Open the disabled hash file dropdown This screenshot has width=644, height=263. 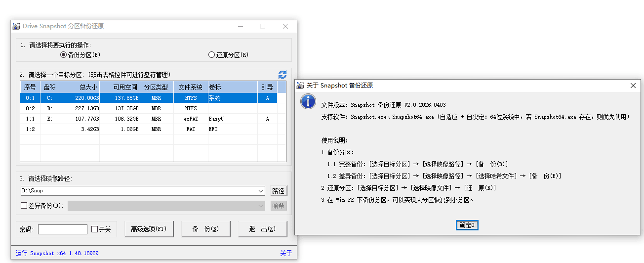[x=261, y=206]
